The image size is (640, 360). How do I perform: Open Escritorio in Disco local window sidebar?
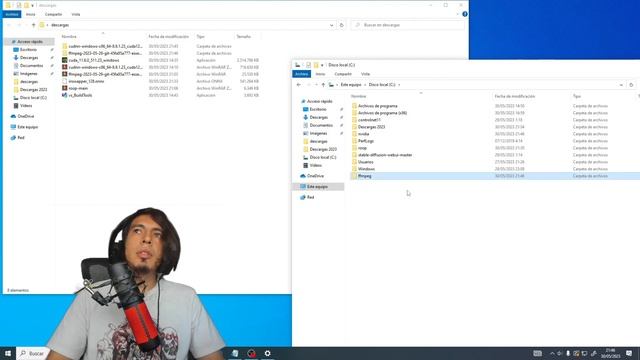pos(318,109)
